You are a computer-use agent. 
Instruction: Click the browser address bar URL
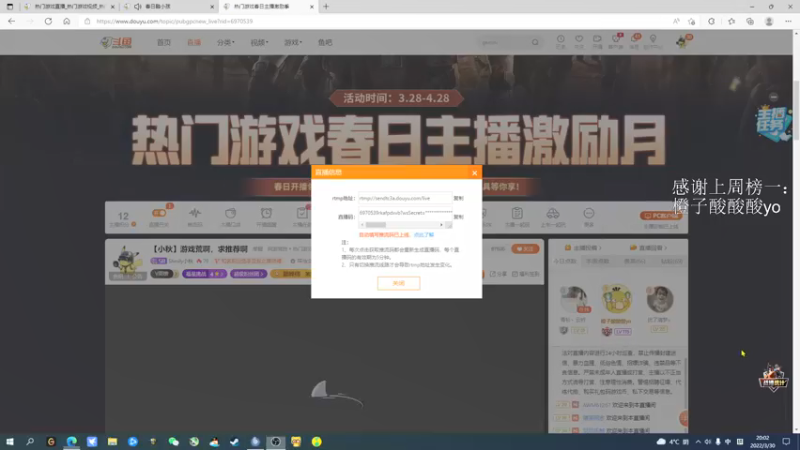tap(174, 21)
